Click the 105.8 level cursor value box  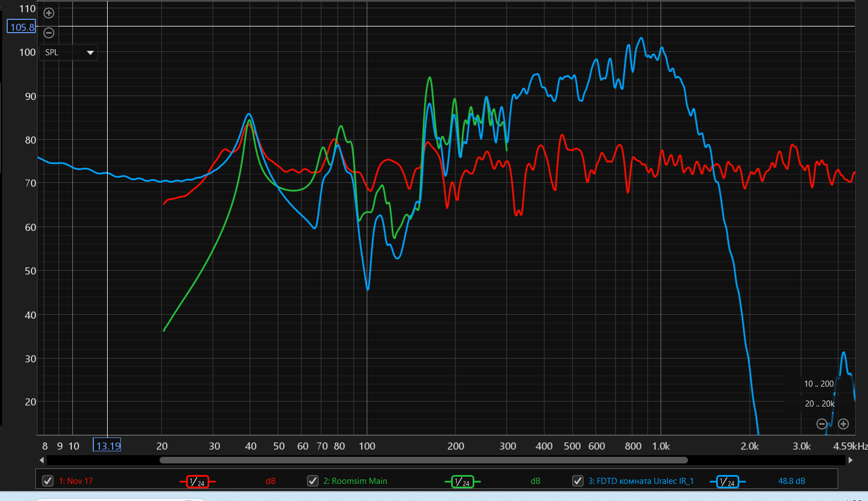point(22,27)
